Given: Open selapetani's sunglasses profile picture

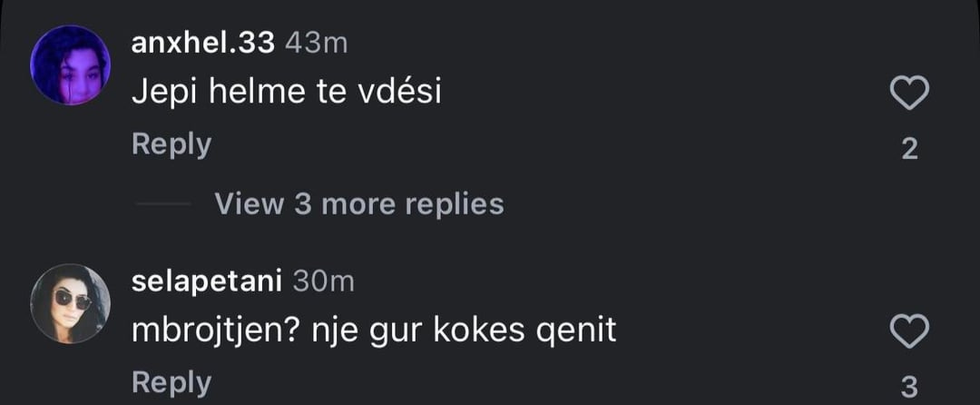Looking at the screenshot, I should tap(71, 303).
